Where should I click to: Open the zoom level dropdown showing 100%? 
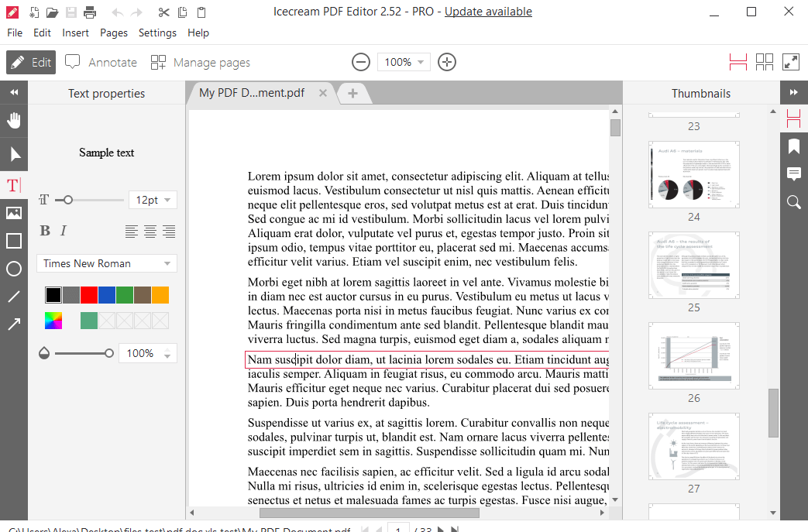404,62
